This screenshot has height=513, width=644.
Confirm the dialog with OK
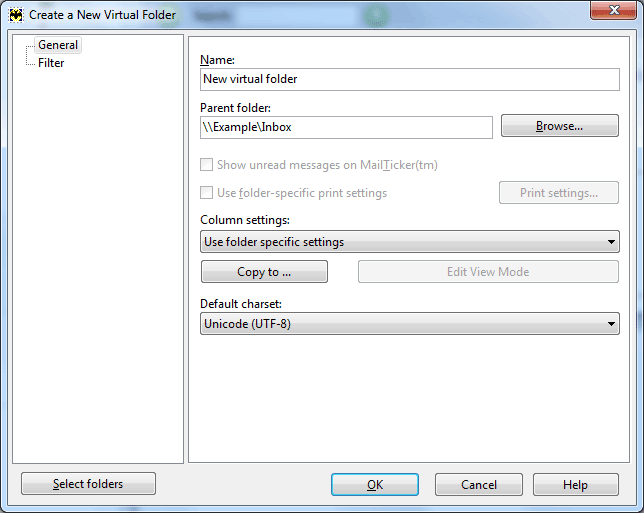pyautogui.click(x=375, y=485)
